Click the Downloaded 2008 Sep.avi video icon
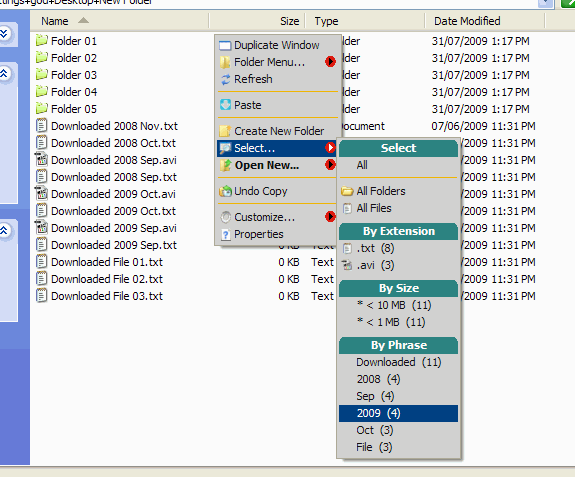Viewport: 575px width, 477px height. pyautogui.click(x=41, y=159)
